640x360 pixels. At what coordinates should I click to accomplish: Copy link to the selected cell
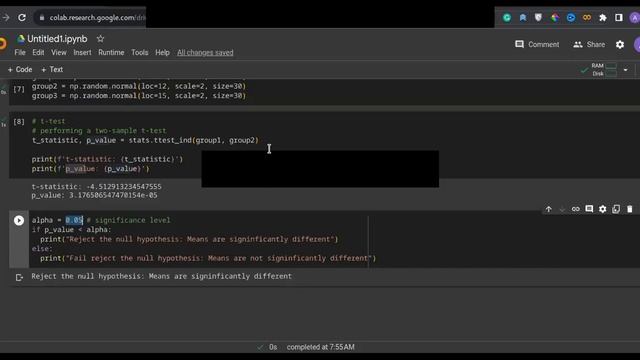point(576,209)
